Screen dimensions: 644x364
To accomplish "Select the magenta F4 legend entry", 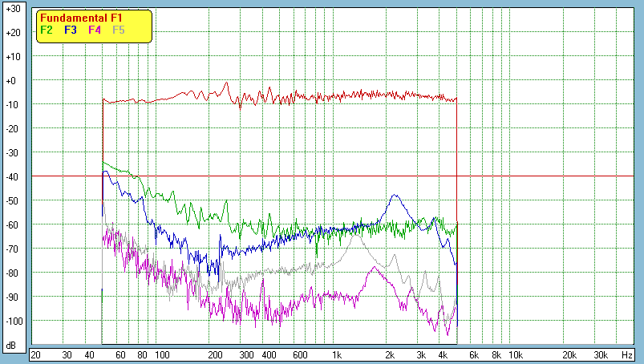I will (x=95, y=30).
